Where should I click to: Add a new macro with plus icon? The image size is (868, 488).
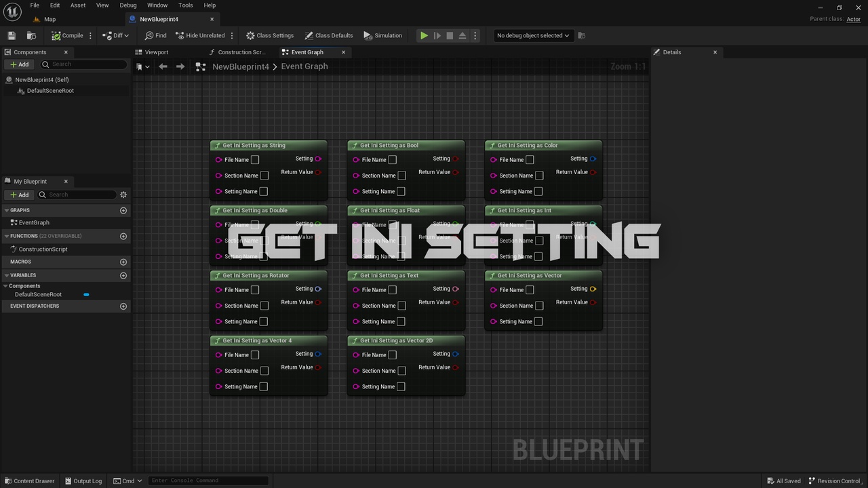click(x=123, y=262)
